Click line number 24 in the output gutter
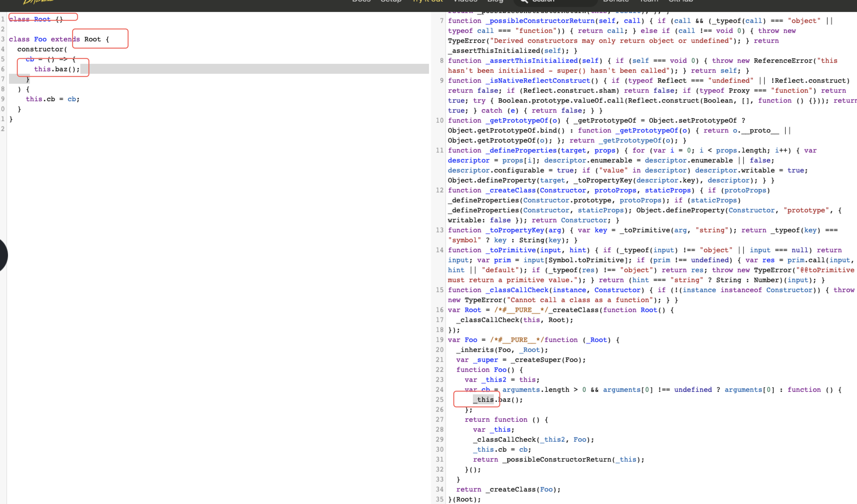 (439, 390)
